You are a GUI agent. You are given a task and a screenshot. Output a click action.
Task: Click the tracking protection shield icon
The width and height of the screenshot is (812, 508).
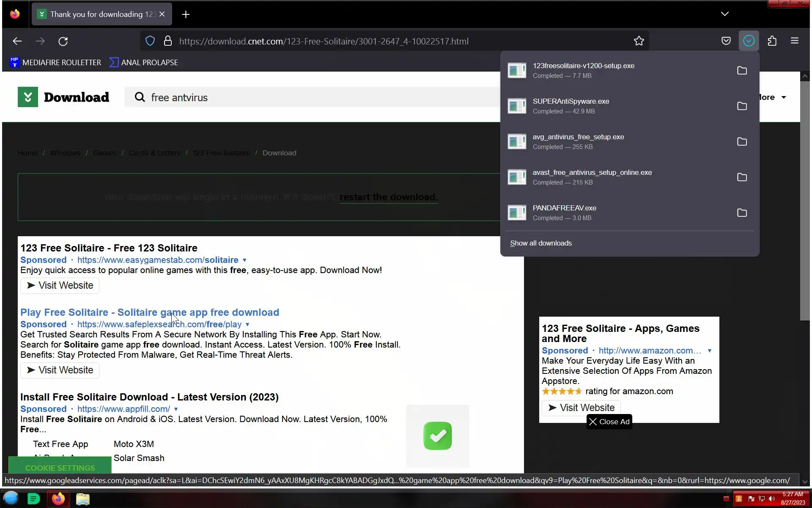pos(150,41)
